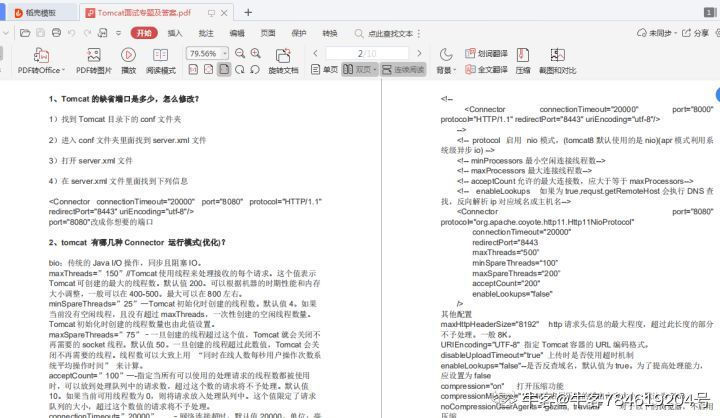720x418 pixels.
Task: Expand the 双页 layout dropdown arrow
Action: (375, 70)
